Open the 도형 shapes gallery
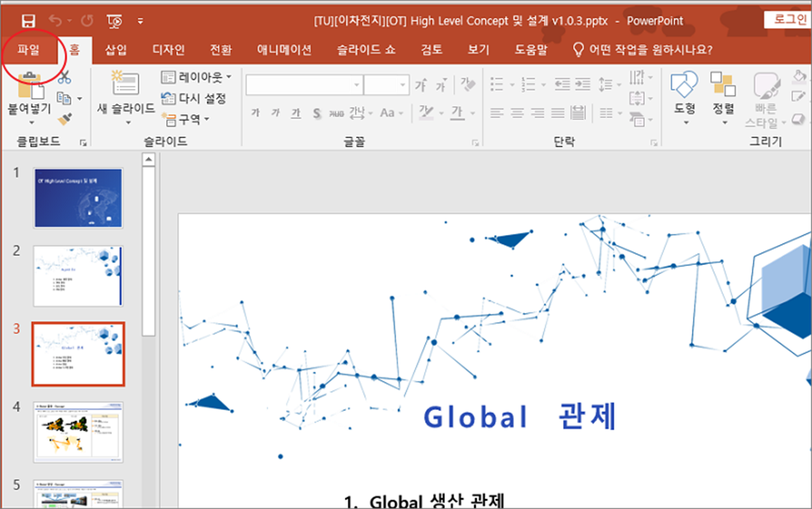The image size is (812, 509). (x=685, y=99)
